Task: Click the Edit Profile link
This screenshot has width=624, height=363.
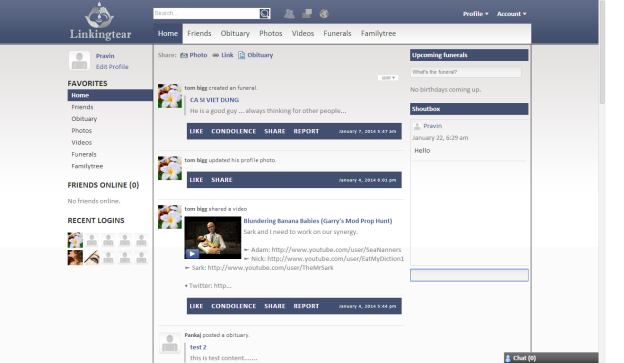Action: tap(112, 67)
